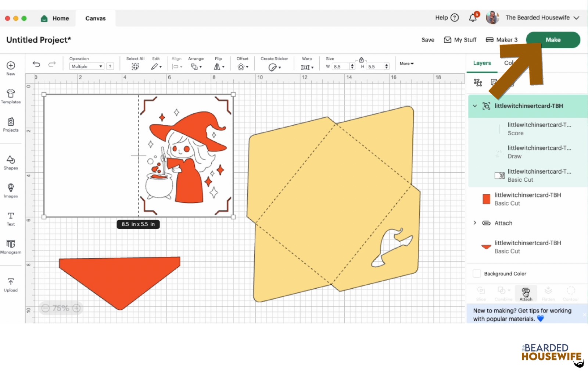Image resolution: width=588 pixels, height=374 pixels.
Task: Open My Stuff
Action: point(460,40)
